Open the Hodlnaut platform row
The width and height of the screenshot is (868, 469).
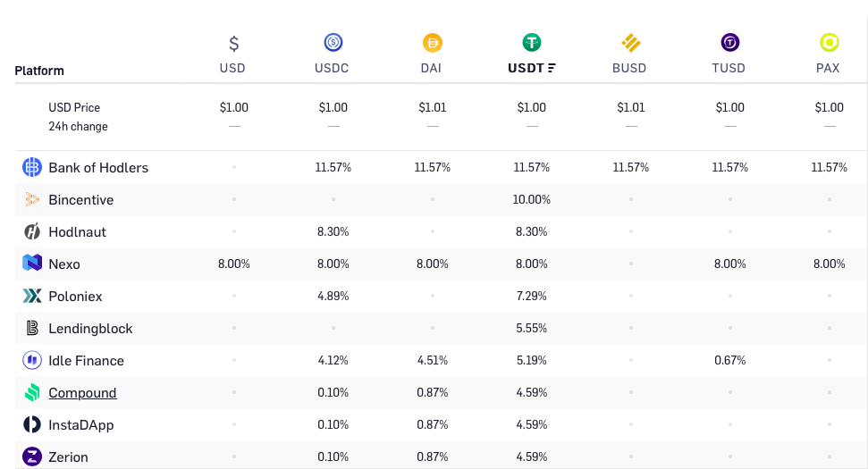(77, 232)
